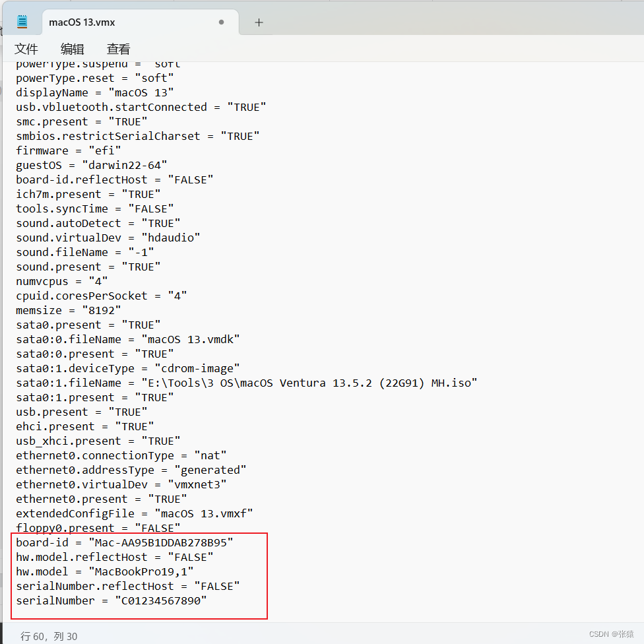Click the cpuid.coresPerSocket = "4" line
This screenshot has height=644, width=644.
[x=102, y=296]
